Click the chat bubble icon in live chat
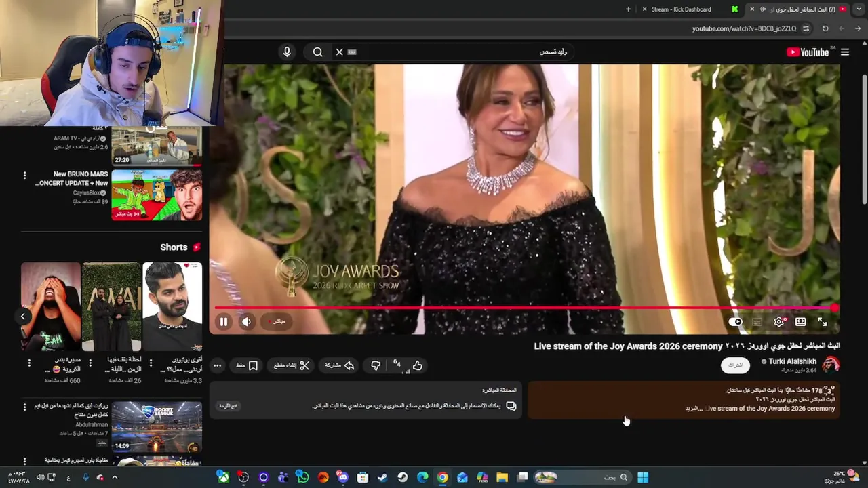The width and height of the screenshot is (868, 488). click(511, 406)
